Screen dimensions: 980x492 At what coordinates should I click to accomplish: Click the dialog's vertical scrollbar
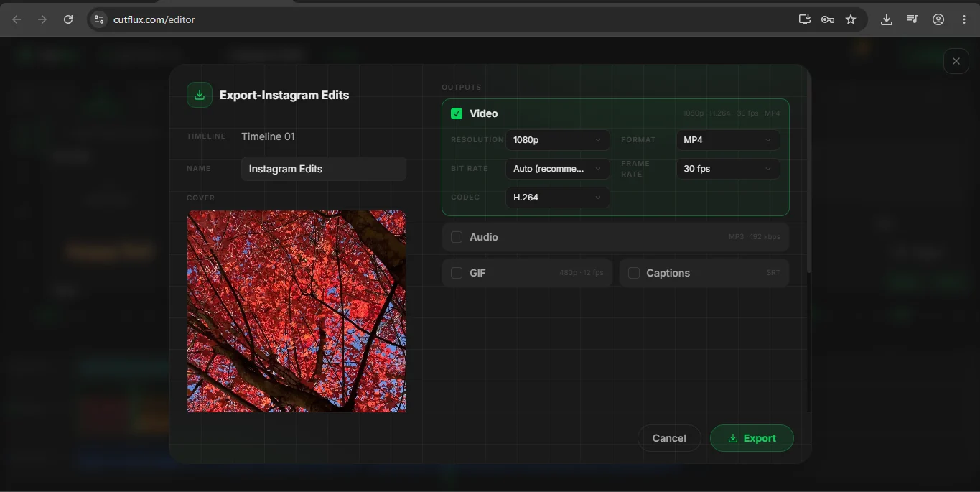[809, 172]
